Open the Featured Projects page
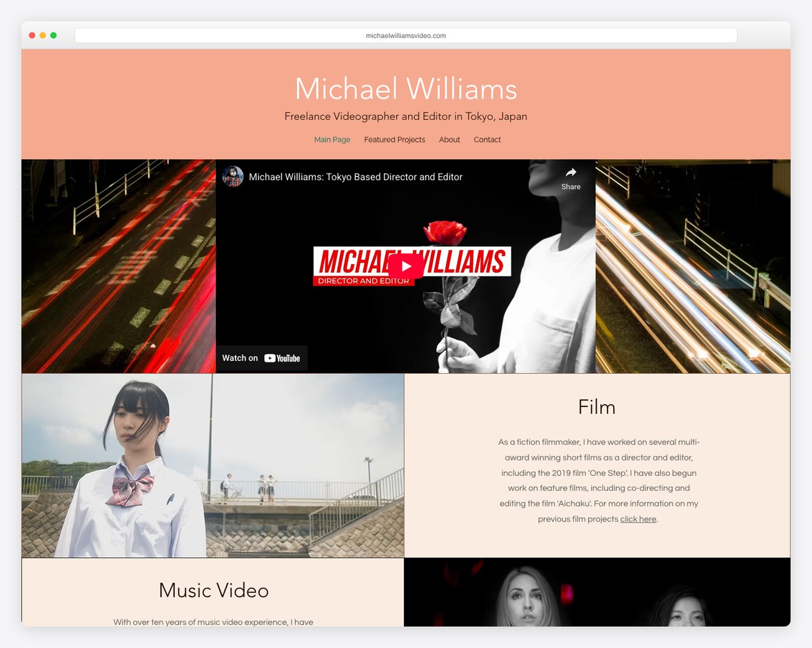Image resolution: width=812 pixels, height=648 pixels. pyautogui.click(x=394, y=139)
